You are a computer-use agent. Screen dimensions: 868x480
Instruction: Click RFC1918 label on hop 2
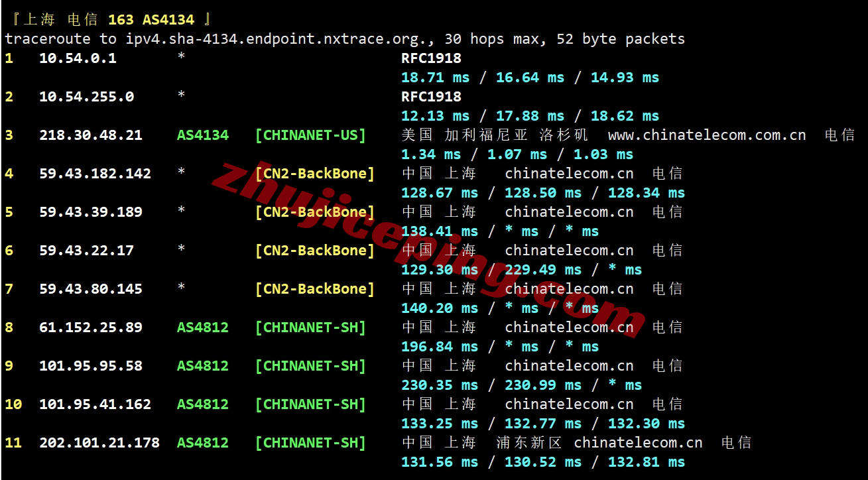[431, 97]
